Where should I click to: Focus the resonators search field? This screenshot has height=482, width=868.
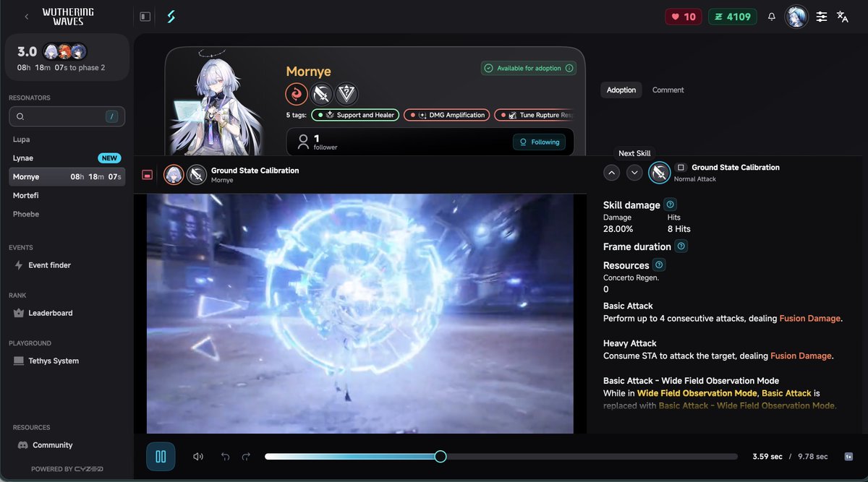coord(67,116)
